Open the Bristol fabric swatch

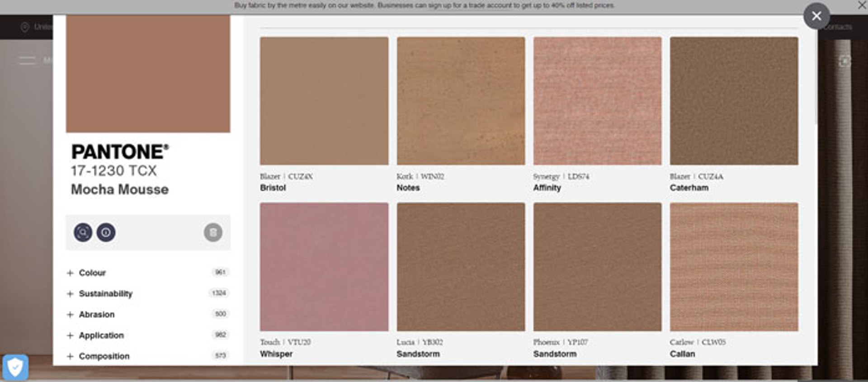(x=324, y=101)
